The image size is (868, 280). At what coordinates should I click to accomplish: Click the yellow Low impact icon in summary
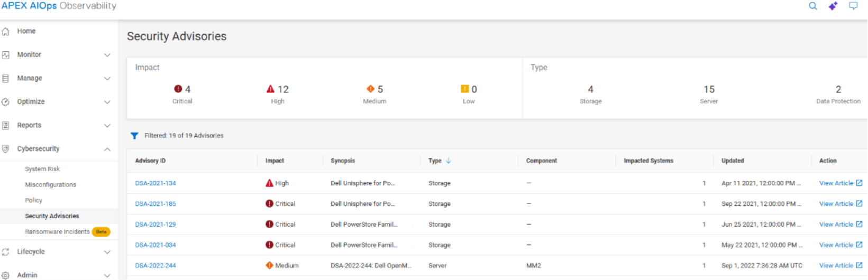point(465,89)
